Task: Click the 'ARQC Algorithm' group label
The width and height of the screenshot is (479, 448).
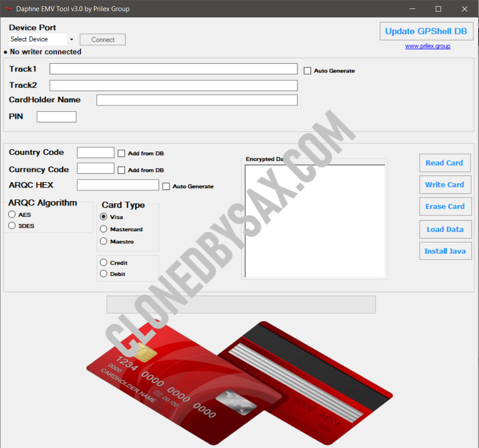Action: (43, 203)
